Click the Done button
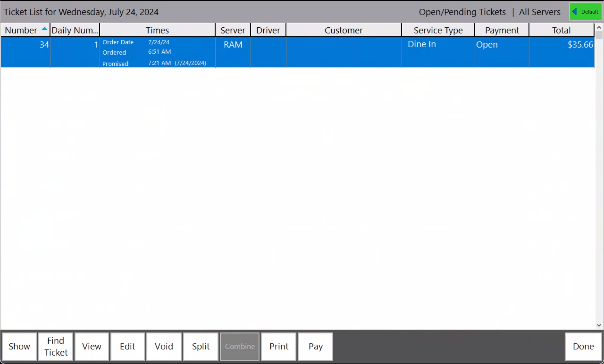Viewport: 604px width, 364px height. point(584,346)
